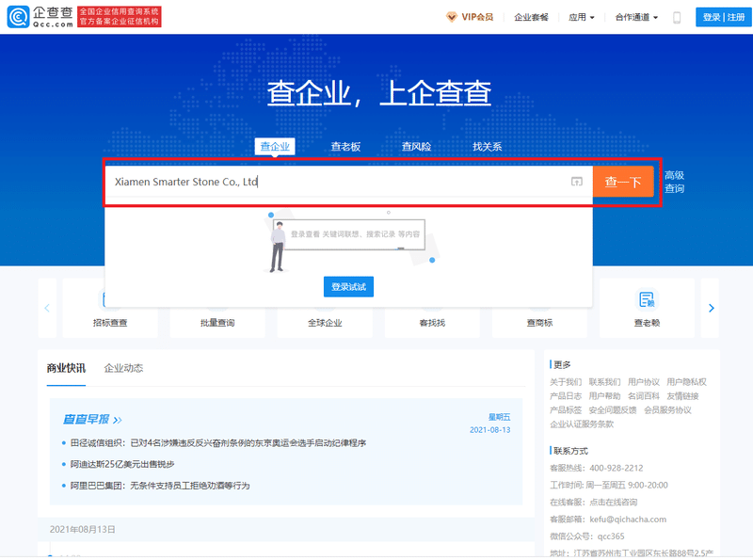753x560 pixels.
Task: Click the 登录 | 注册 button
Action: [x=724, y=17]
